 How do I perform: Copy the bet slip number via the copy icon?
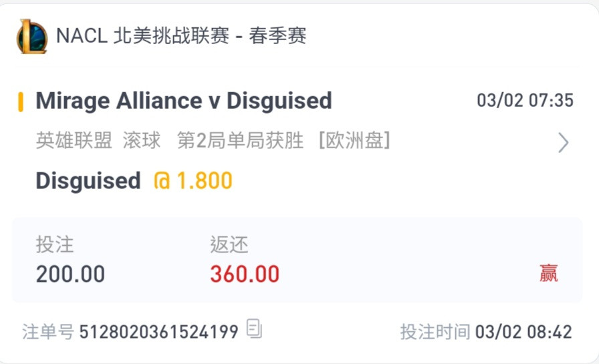click(254, 329)
